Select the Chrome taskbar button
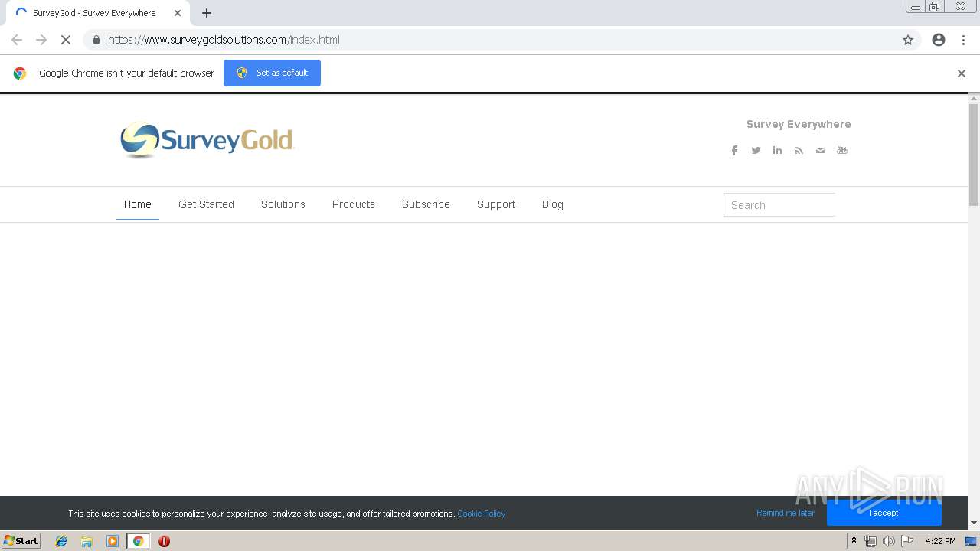This screenshot has height=551, width=980. (x=138, y=541)
